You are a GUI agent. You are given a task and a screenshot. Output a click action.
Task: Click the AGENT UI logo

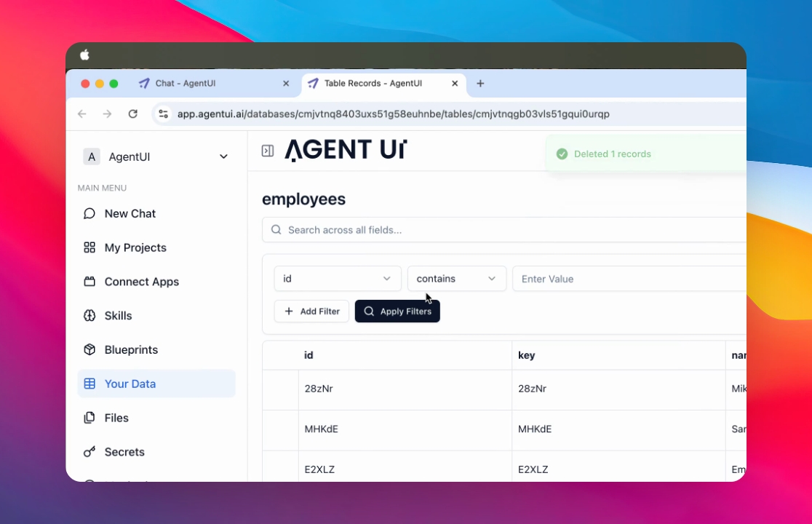coord(346,150)
